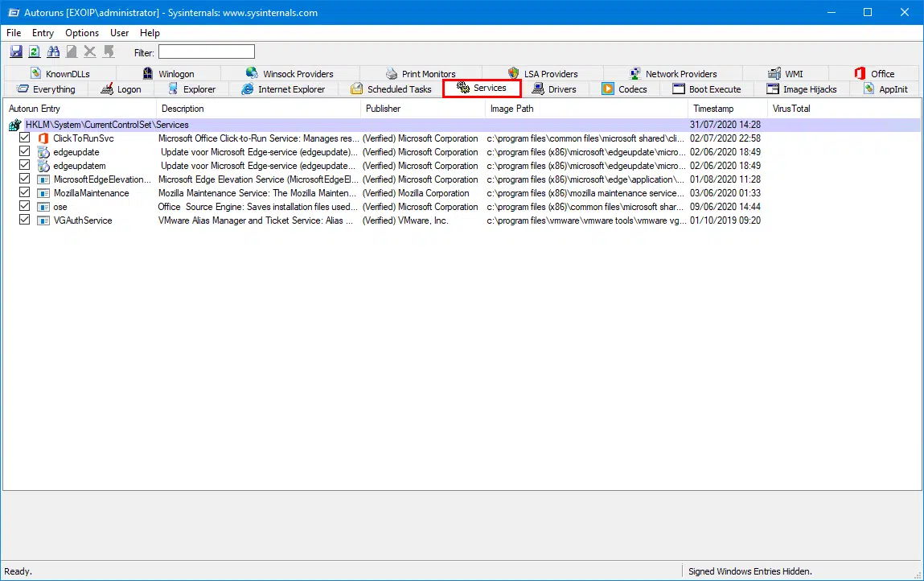Image resolution: width=924 pixels, height=581 pixels.
Task: Click the '02/07/2020 22:58' timestamp cell
Action: click(x=725, y=138)
